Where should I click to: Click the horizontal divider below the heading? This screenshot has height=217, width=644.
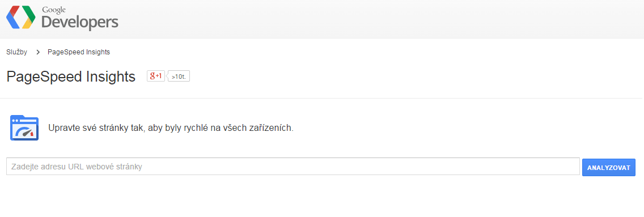[321, 99]
